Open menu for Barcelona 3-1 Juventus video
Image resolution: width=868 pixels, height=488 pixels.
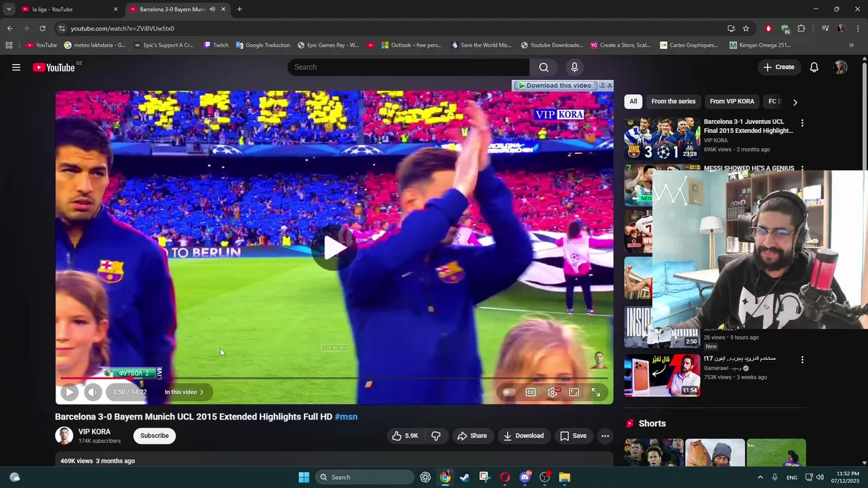(802, 123)
